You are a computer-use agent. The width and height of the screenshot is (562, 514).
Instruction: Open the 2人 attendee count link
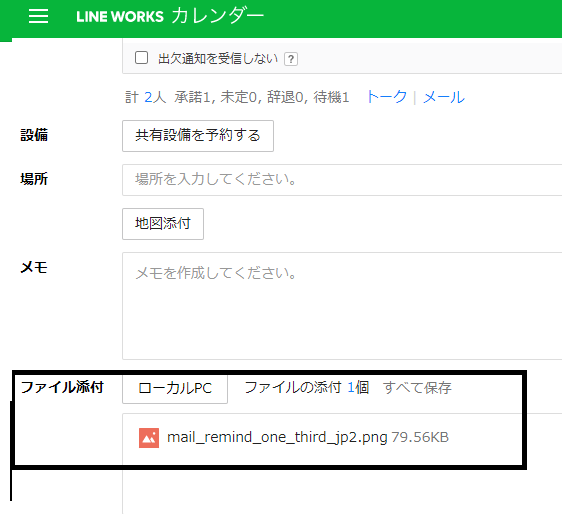point(155,97)
